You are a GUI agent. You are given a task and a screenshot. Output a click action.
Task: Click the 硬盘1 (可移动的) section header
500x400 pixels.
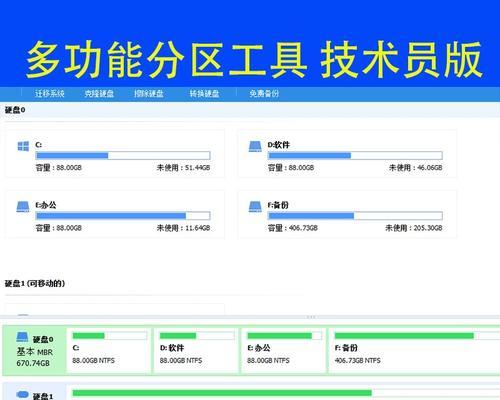[x=35, y=283]
